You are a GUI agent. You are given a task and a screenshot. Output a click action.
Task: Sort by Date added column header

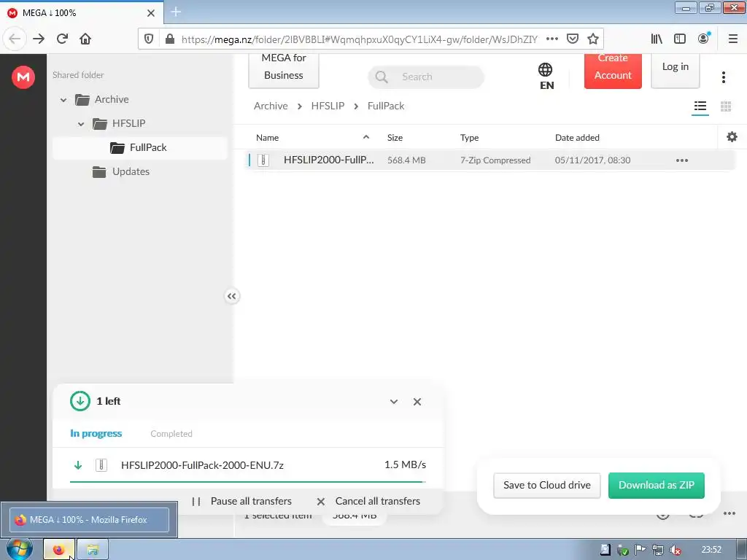pos(577,138)
